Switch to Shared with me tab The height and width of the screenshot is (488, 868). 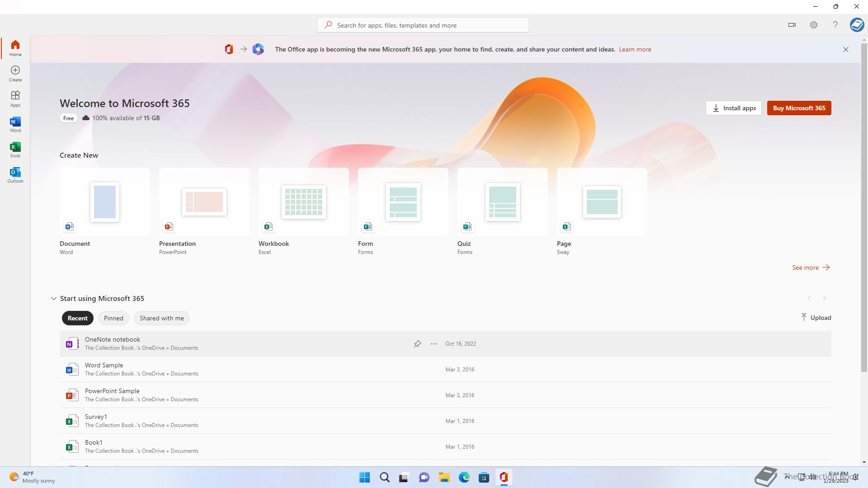[161, 318]
